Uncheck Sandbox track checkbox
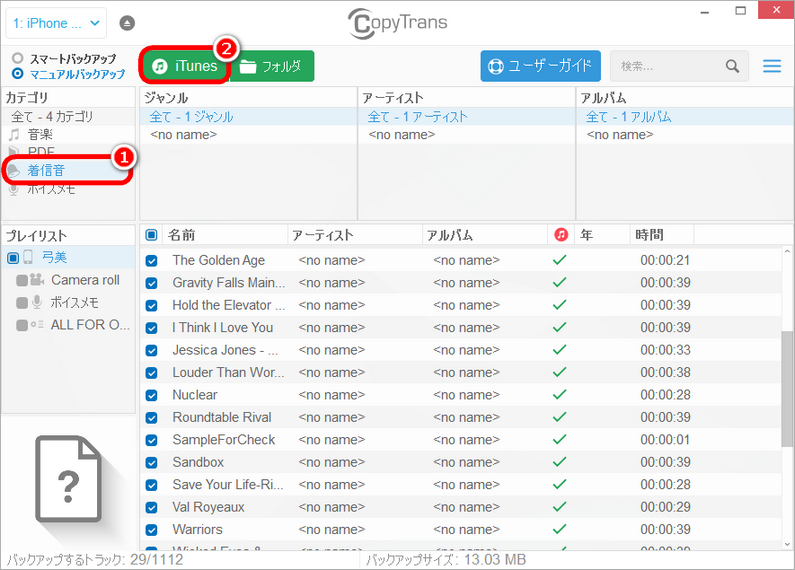Screen dimensions: 795x570 tap(151, 462)
